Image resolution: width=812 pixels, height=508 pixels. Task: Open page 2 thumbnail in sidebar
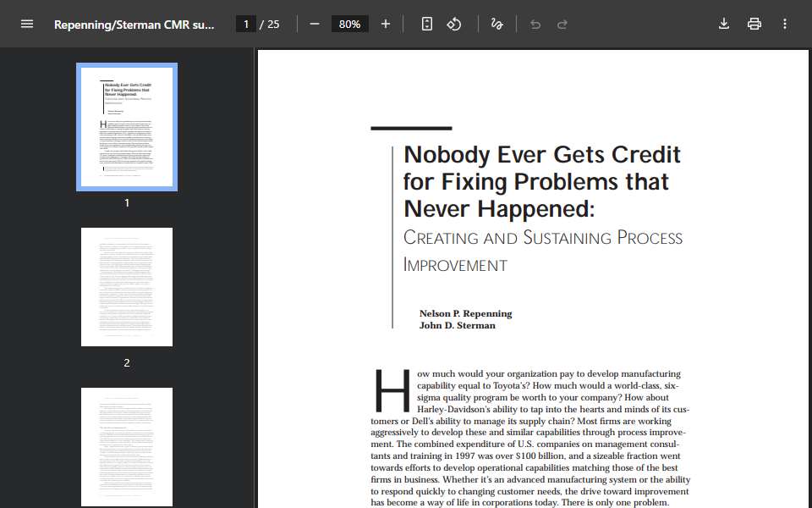coord(127,287)
